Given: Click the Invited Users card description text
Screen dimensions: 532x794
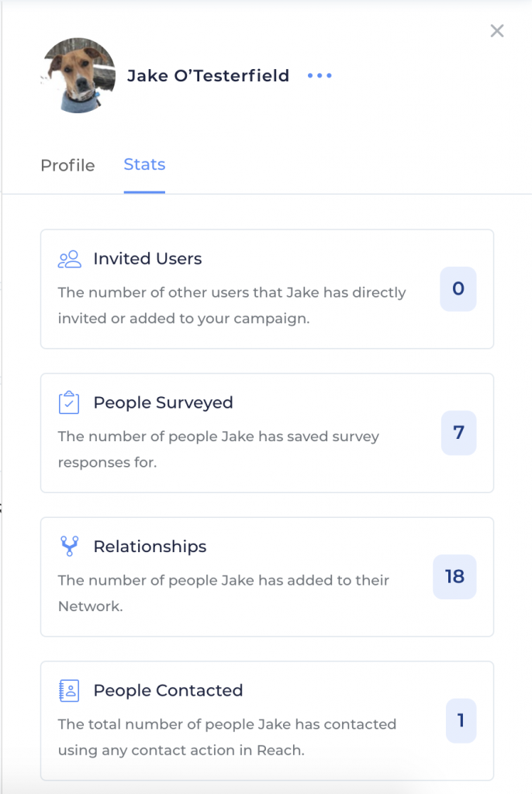Looking at the screenshot, I should 232,306.
